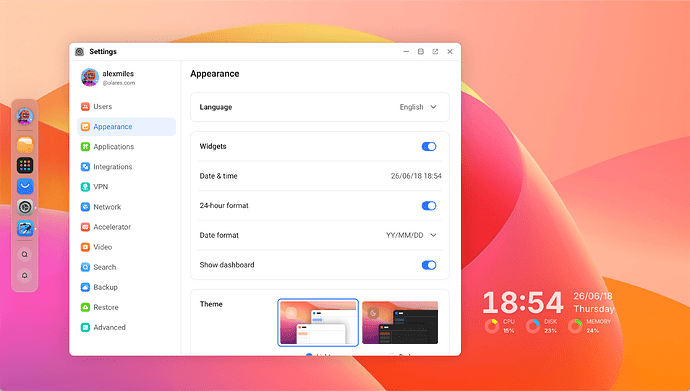Click the notification bell in the dock
Screen dimensions: 690x391
click(25, 275)
